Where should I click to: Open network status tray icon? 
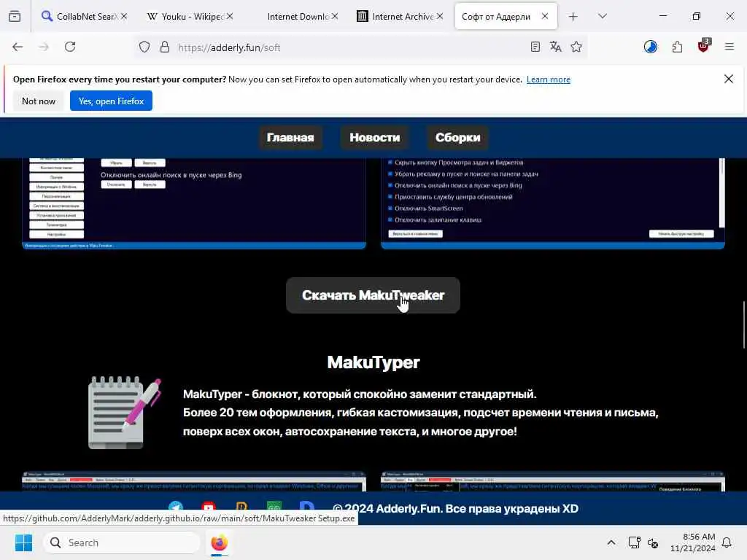634,542
